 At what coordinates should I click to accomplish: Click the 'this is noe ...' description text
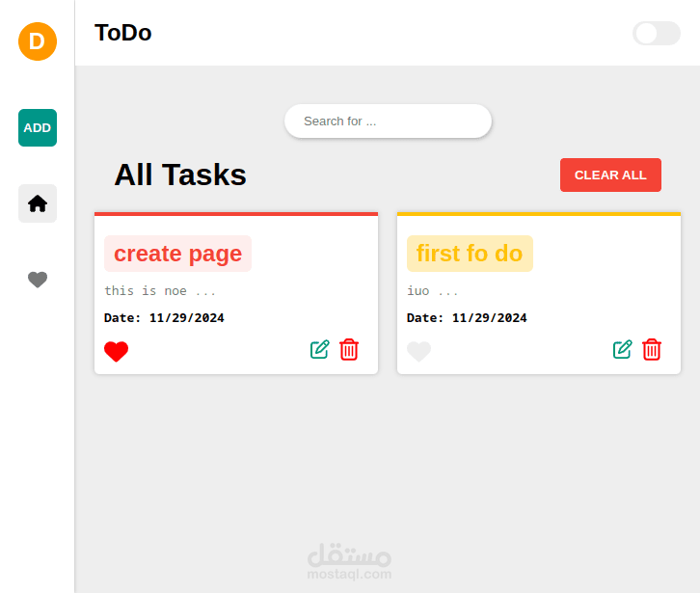(160, 290)
